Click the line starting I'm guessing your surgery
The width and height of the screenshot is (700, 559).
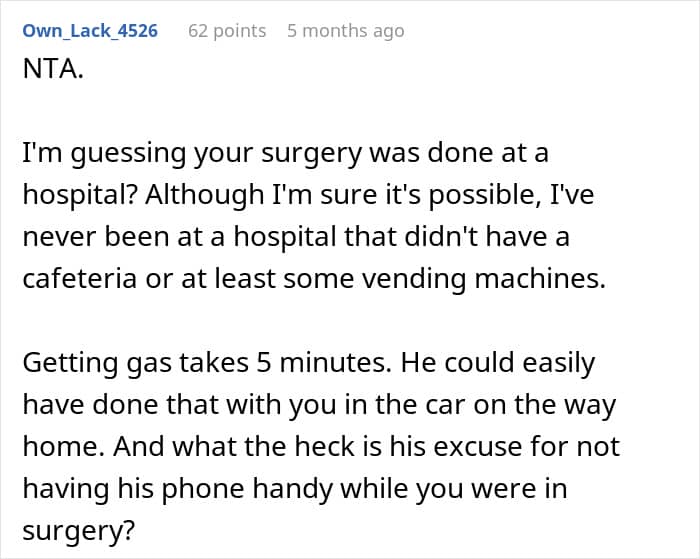[x=285, y=154]
